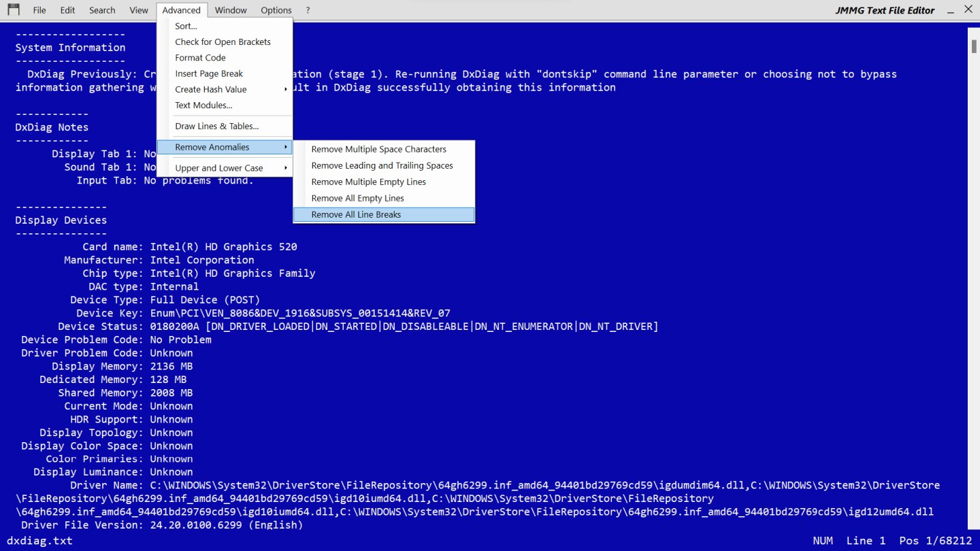Click Format Code in Advanced menu
Viewport: 980px width, 551px height.
point(200,58)
